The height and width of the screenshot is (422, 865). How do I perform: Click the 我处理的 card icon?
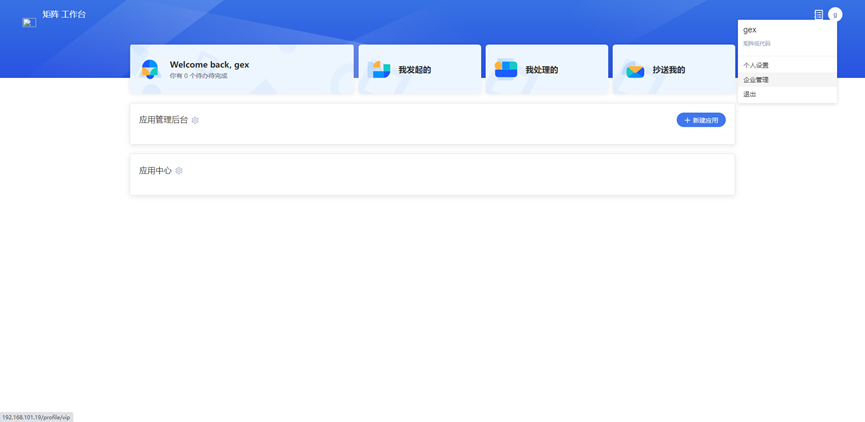[x=506, y=70]
